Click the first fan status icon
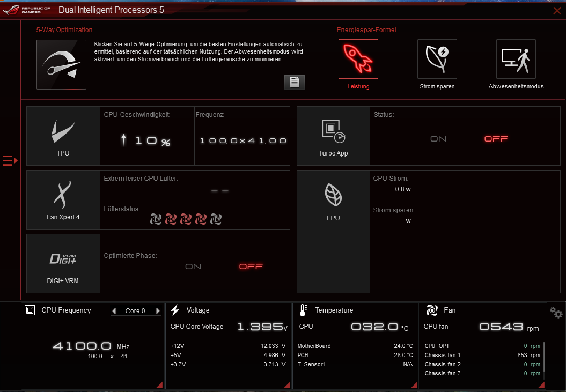This screenshot has height=392, width=566. (156, 219)
